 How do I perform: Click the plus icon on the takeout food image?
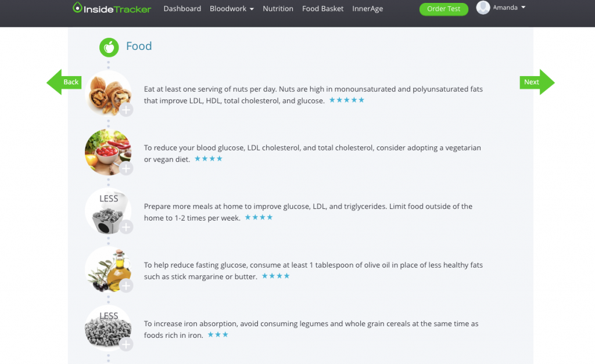tap(126, 227)
